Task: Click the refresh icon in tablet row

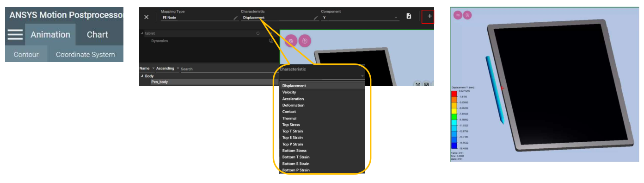Action: point(258,33)
